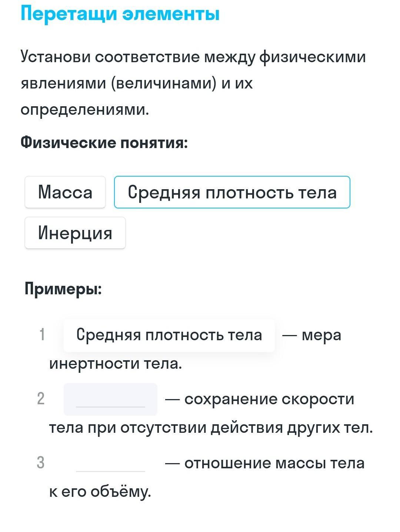Click the text — мера after first slot
This screenshot has width=400, height=532.
point(311,335)
